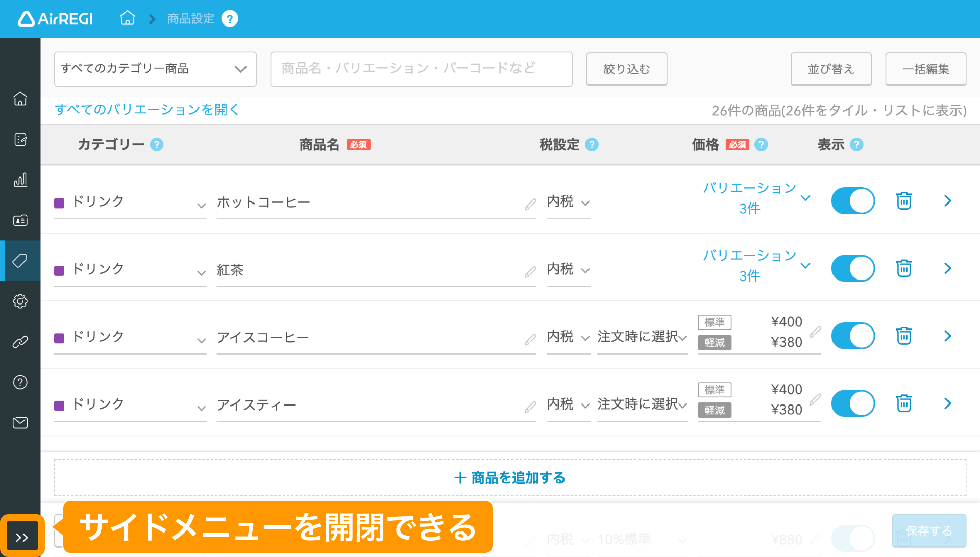The height and width of the screenshot is (557, 980).
Task: Open 紅茶 details arrow
Action: [x=948, y=268]
